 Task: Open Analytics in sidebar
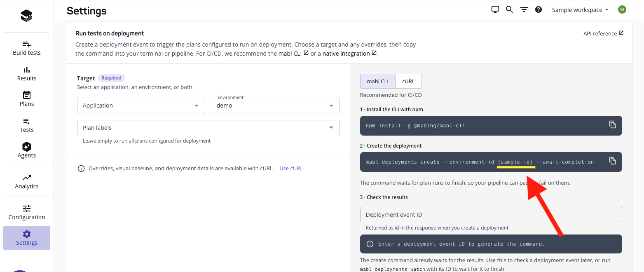click(27, 182)
